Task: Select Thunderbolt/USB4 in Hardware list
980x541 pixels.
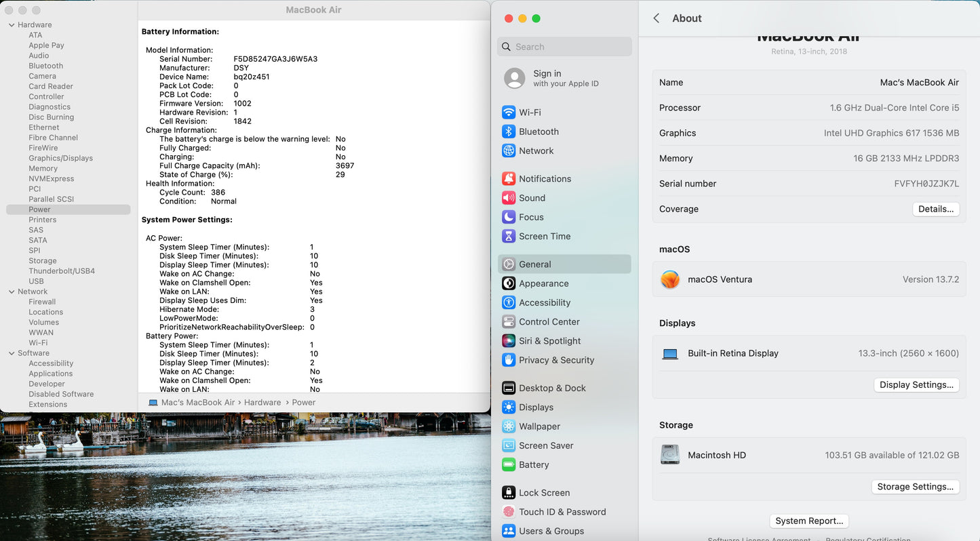Action: coord(61,271)
